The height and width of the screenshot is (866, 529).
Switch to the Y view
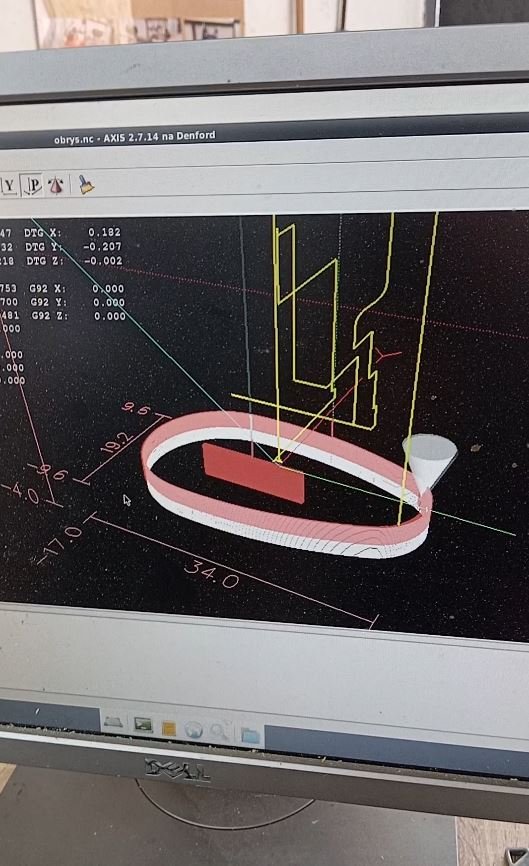click(x=8, y=186)
